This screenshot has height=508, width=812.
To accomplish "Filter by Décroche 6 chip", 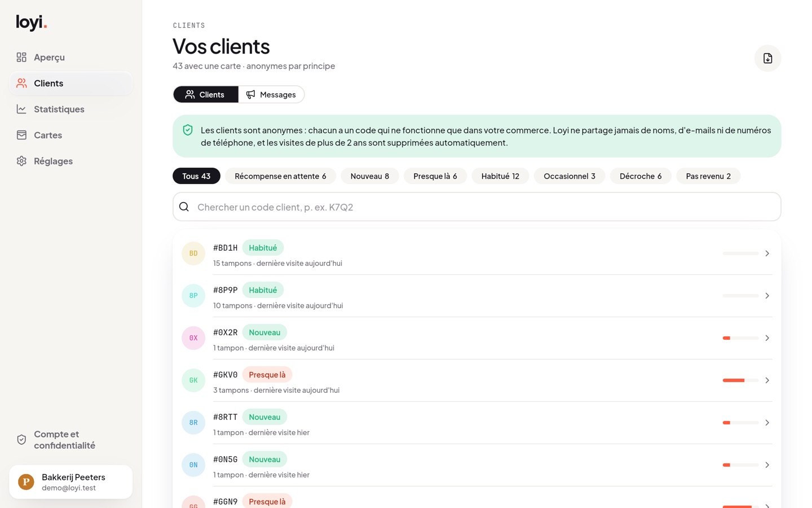I will tap(641, 176).
